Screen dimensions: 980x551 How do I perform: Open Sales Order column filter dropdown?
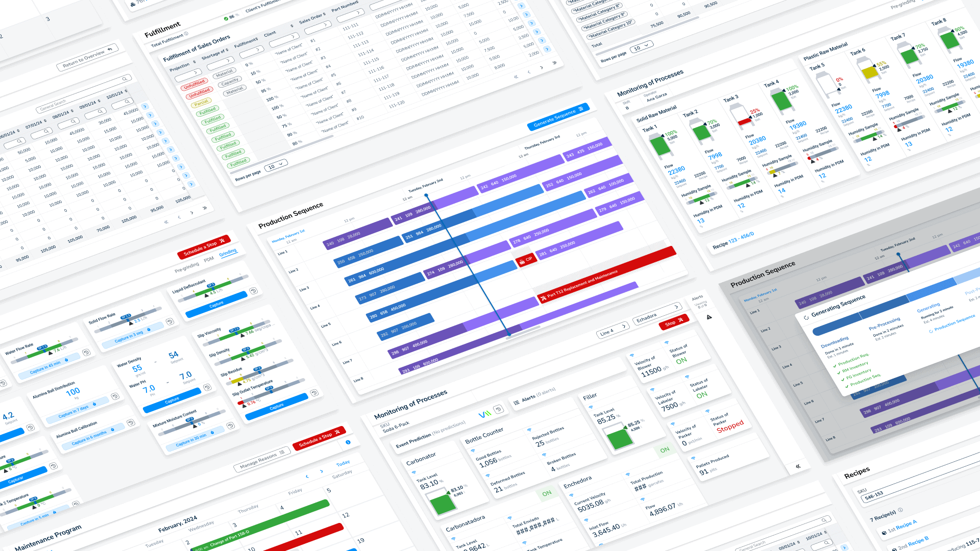(x=319, y=27)
